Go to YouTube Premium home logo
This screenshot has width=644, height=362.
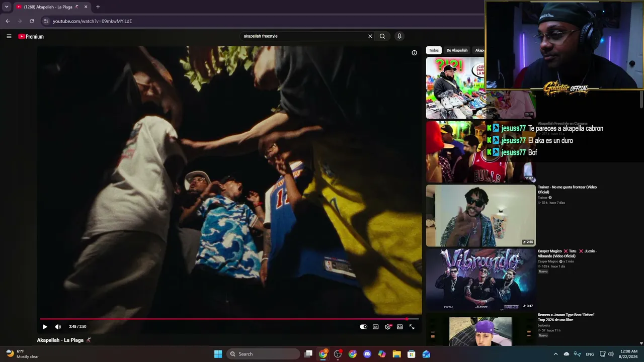[x=31, y=36]
